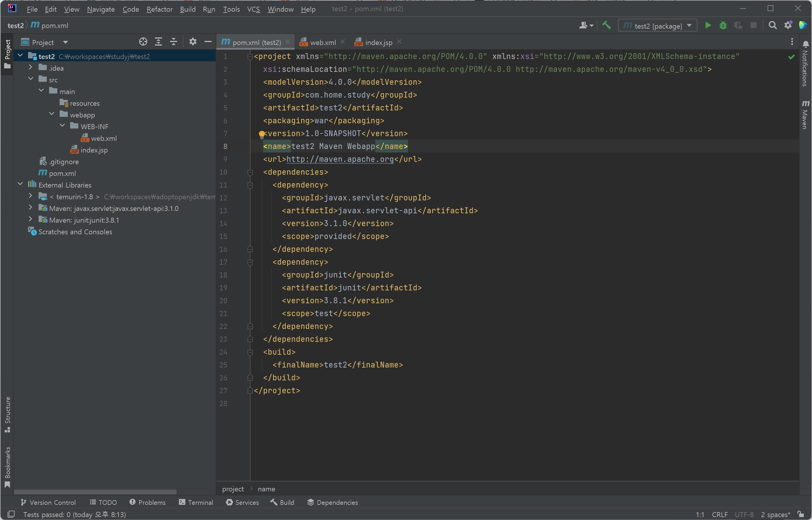
Task: Click the Debug bug icon
Action: (723, 26)
